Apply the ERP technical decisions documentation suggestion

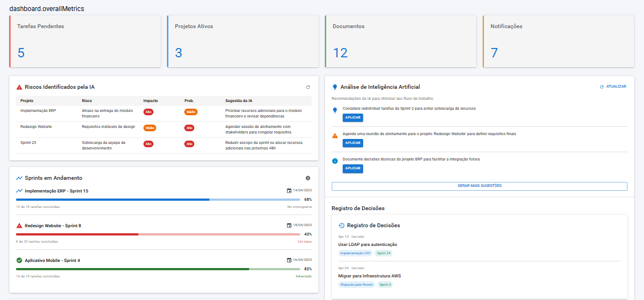coord(353,168)
